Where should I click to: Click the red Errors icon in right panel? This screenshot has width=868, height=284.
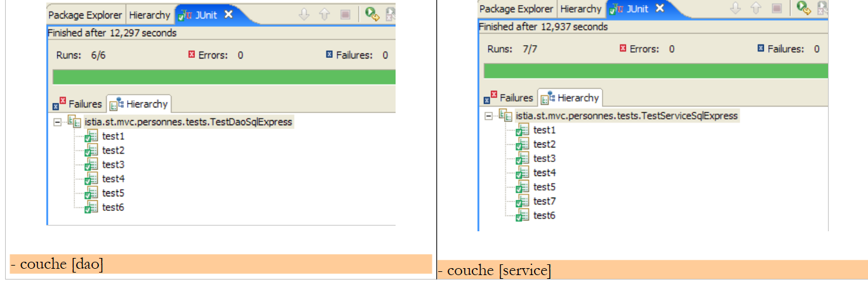pos(622,49)
